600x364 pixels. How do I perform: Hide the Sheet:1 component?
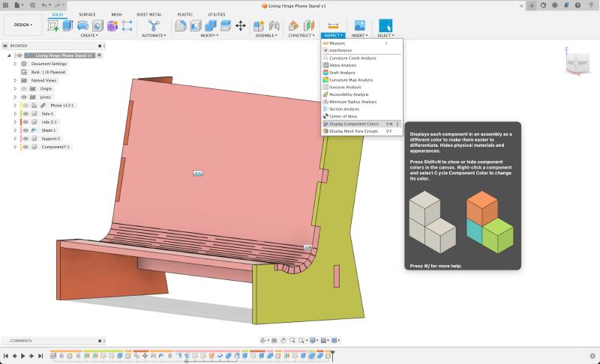[25, 130]
